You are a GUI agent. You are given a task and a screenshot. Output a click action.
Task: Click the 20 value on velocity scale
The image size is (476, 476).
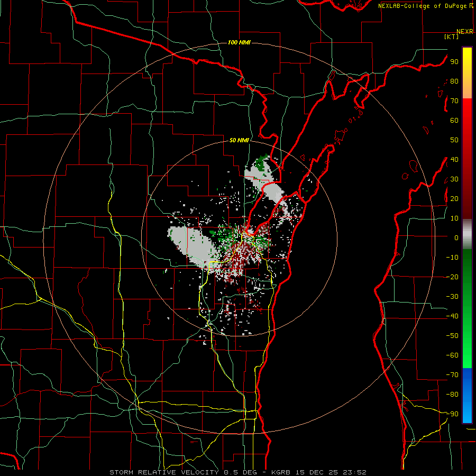pos(454,199)
